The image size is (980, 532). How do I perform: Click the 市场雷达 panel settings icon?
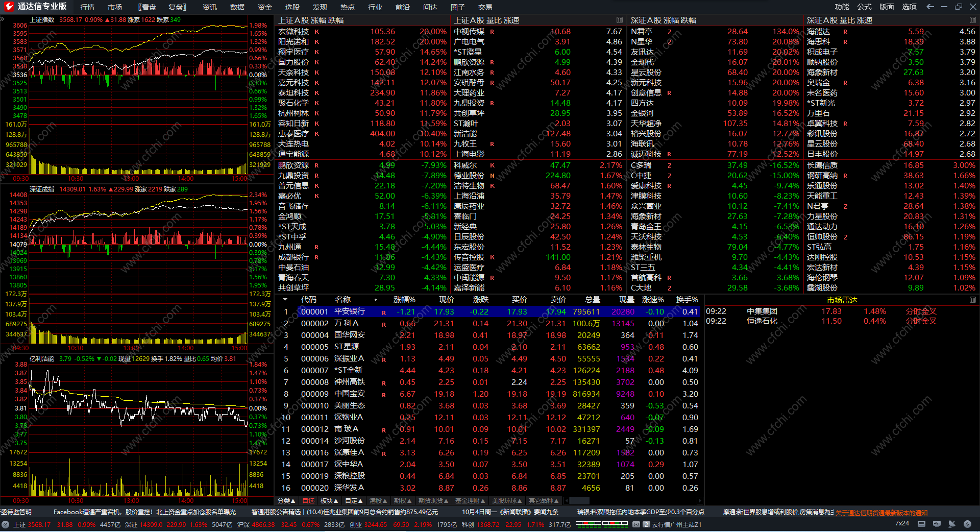click(x=973, y=300)
